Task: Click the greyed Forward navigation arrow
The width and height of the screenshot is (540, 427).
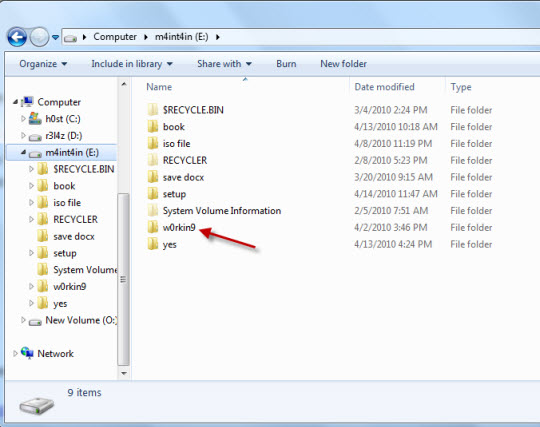Action: (39, 37)
